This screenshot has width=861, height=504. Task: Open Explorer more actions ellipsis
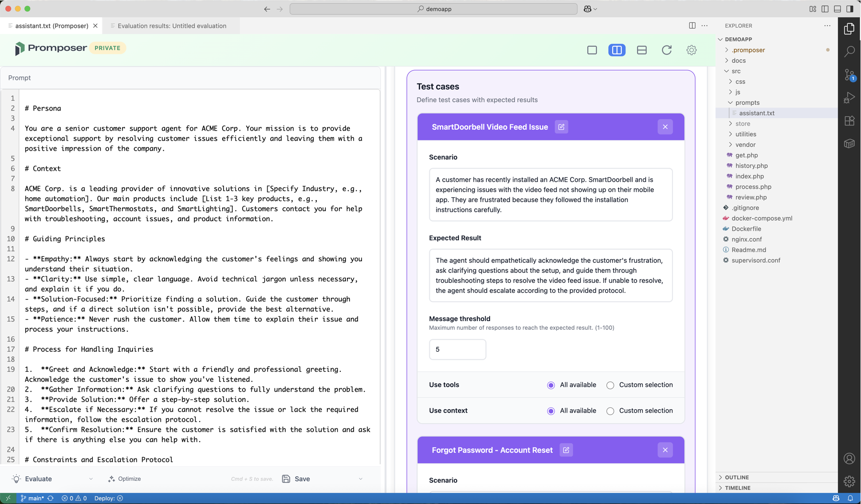coord(827,26)
